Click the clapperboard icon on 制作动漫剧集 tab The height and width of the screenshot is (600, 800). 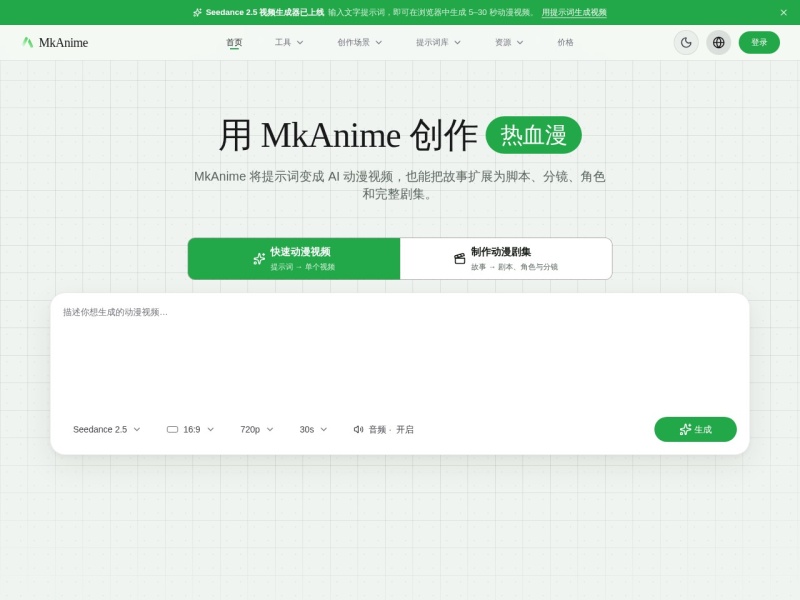[460, 259]
